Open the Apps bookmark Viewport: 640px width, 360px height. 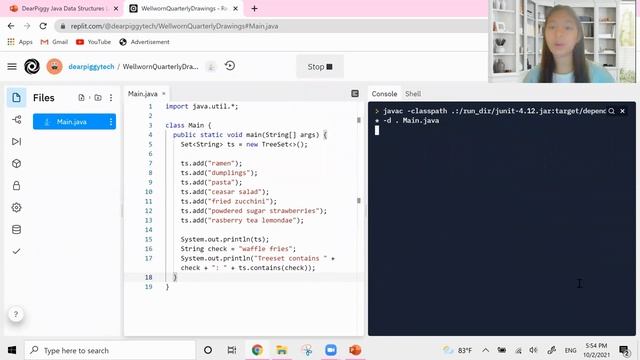pos(20,42)
